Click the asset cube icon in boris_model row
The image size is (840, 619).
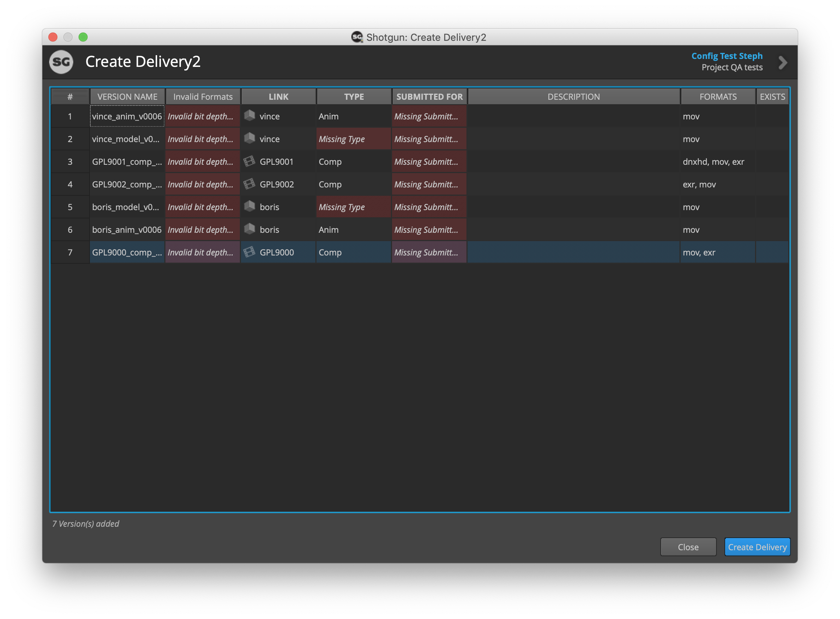pos(250,206)
